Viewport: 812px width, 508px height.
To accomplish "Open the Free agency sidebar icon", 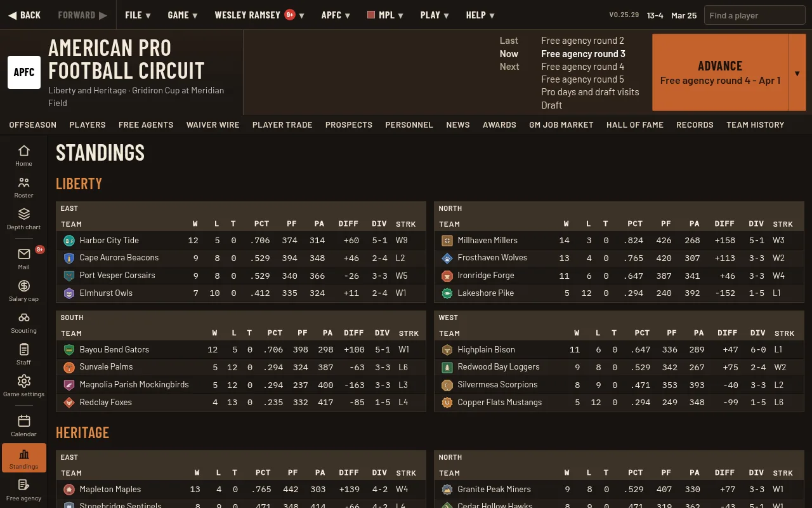I will tap(23, 490).
